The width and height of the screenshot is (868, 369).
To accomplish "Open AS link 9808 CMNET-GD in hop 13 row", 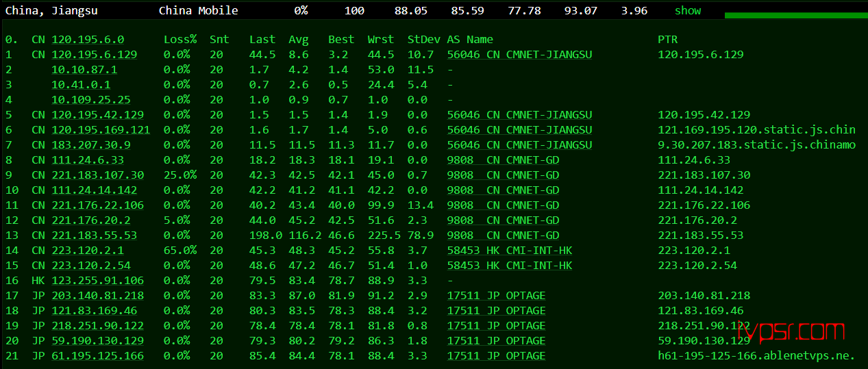I will click(x=503, y=236).
